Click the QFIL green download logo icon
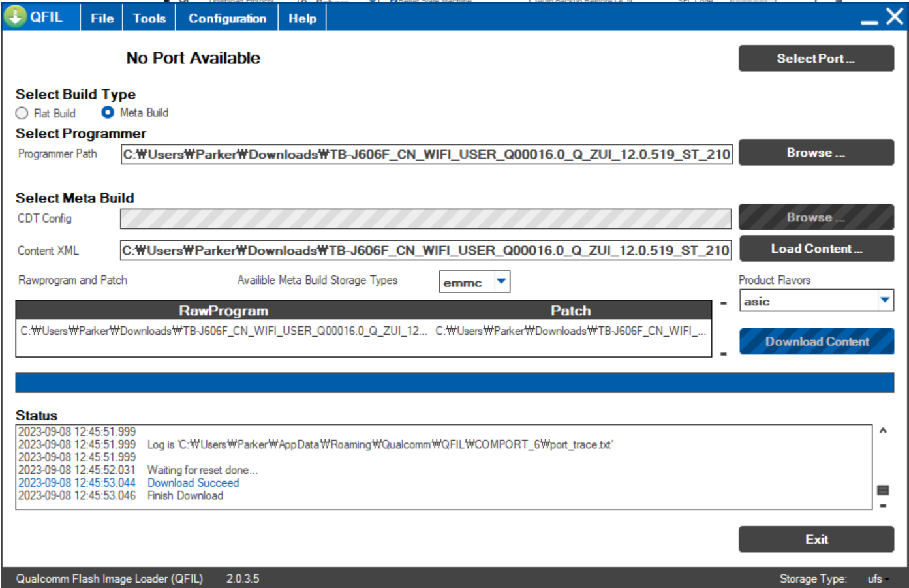The image size is (909, 588). pos(15,16)
